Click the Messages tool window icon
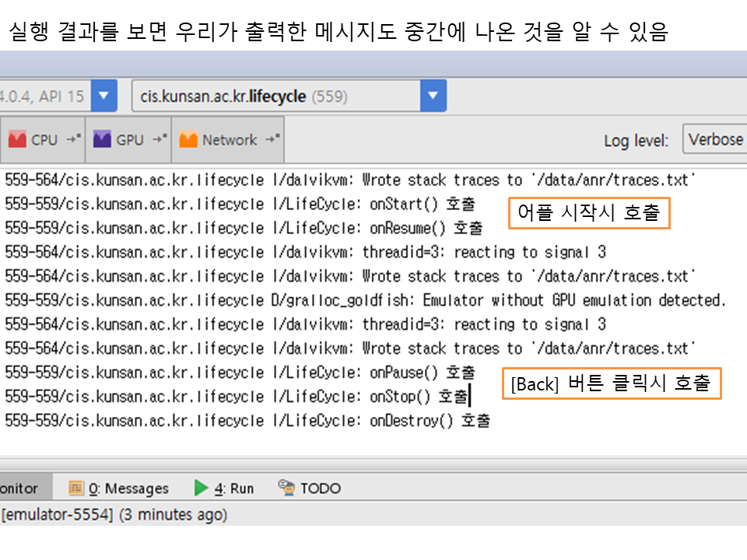Screen dimensions: 747x560 [x=76, y=488]
